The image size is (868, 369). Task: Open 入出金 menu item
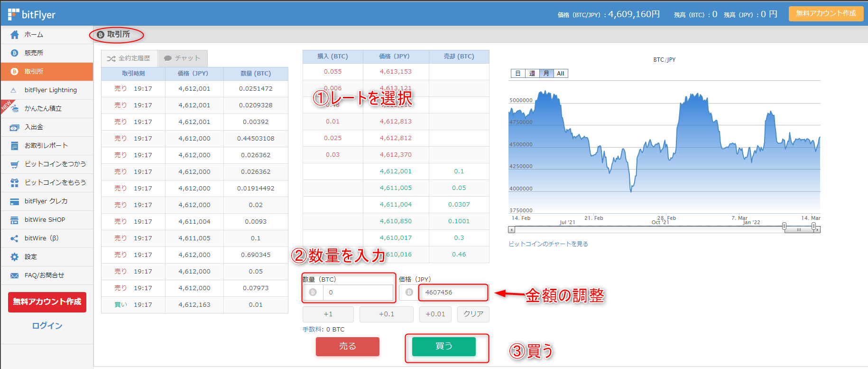click(x=47, y=127)
